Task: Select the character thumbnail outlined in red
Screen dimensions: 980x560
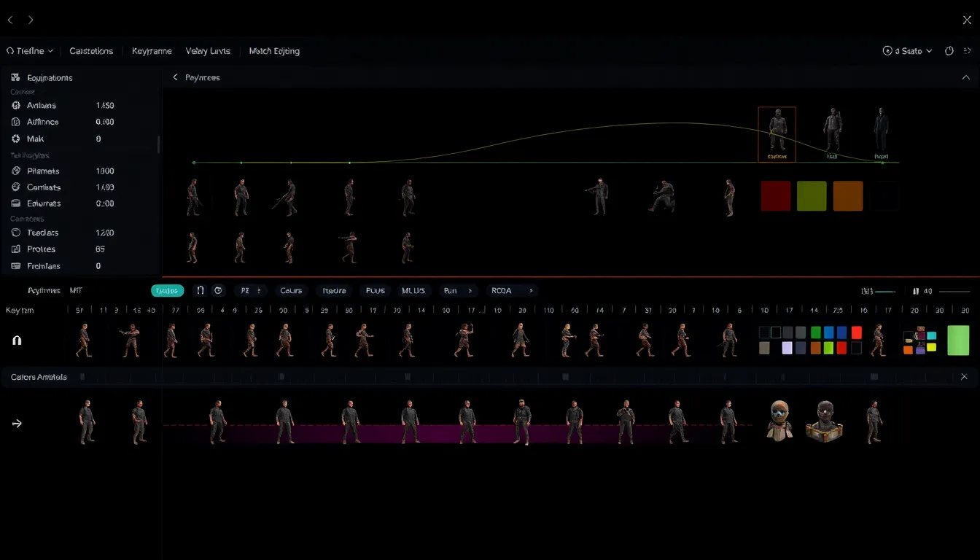Action: click(x=777, y=133)
